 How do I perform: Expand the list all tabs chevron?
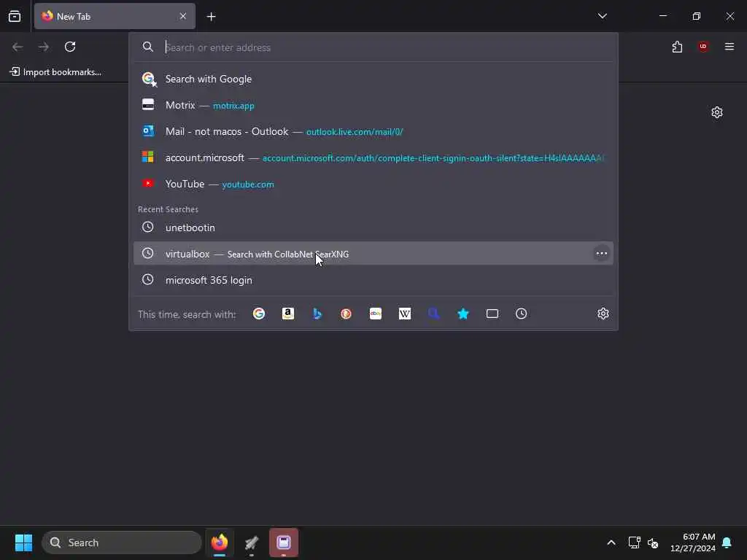(602, 16)
